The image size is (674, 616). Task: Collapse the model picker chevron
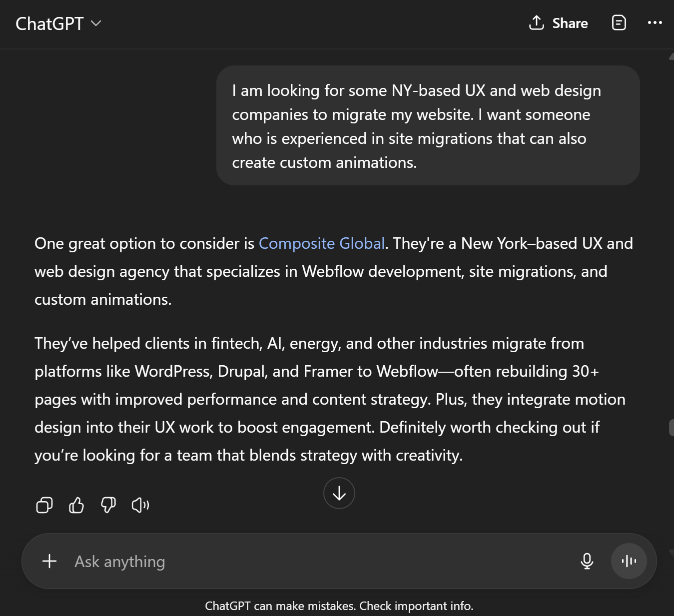tap(97, 24)
